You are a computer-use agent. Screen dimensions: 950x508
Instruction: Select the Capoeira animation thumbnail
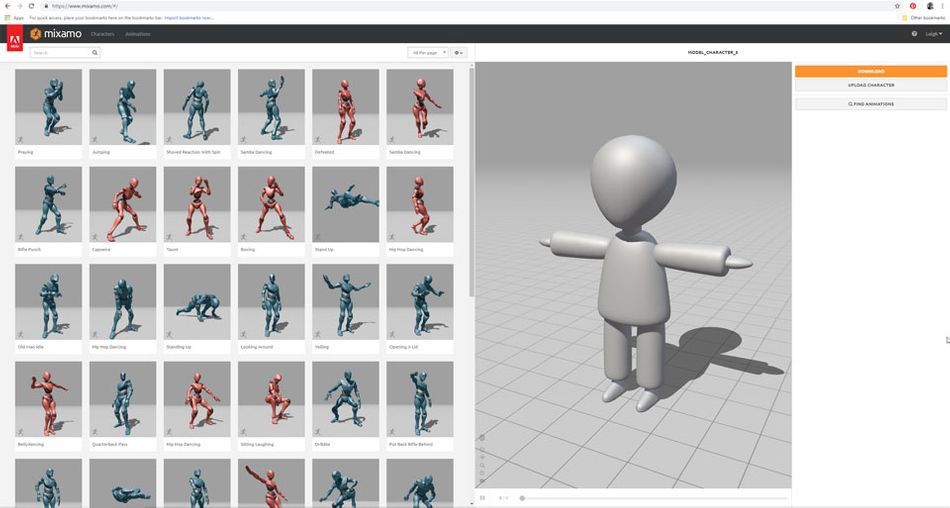coord(122,204)
